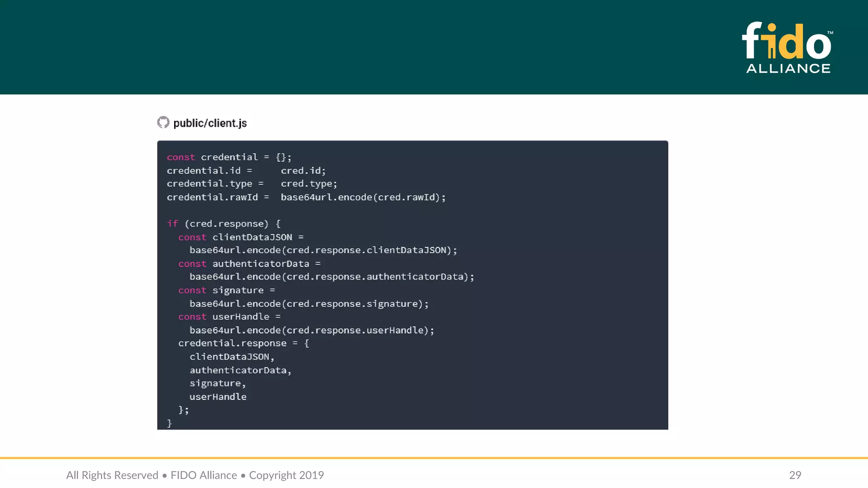
Task: Click the 'const credential = {};' line
Action: click(x=229, y=157)
